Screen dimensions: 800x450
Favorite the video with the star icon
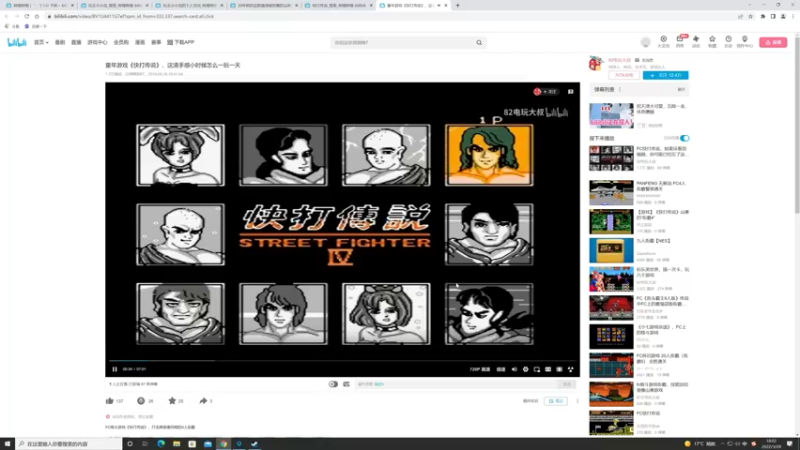click(172, 401)
